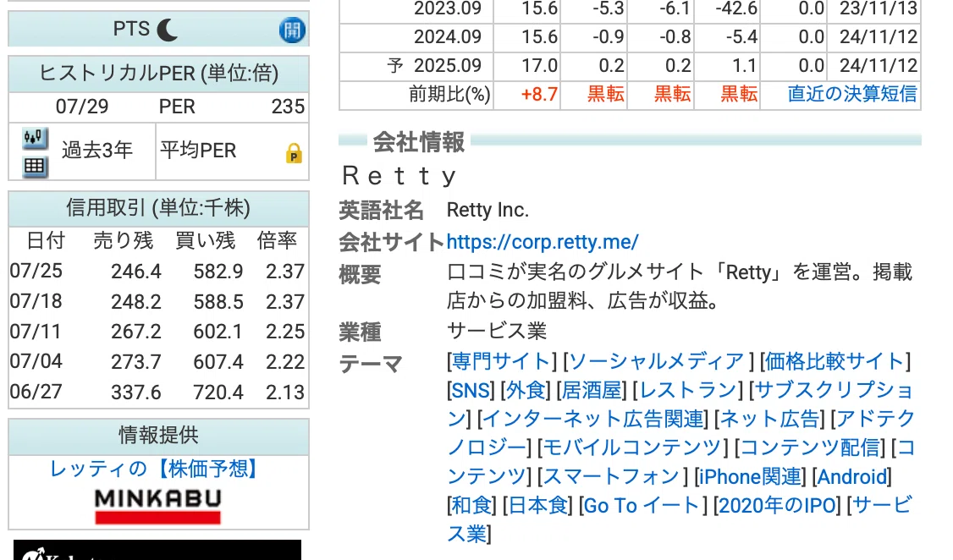Open the Go To イート theme link

click(x=642, y=505)
